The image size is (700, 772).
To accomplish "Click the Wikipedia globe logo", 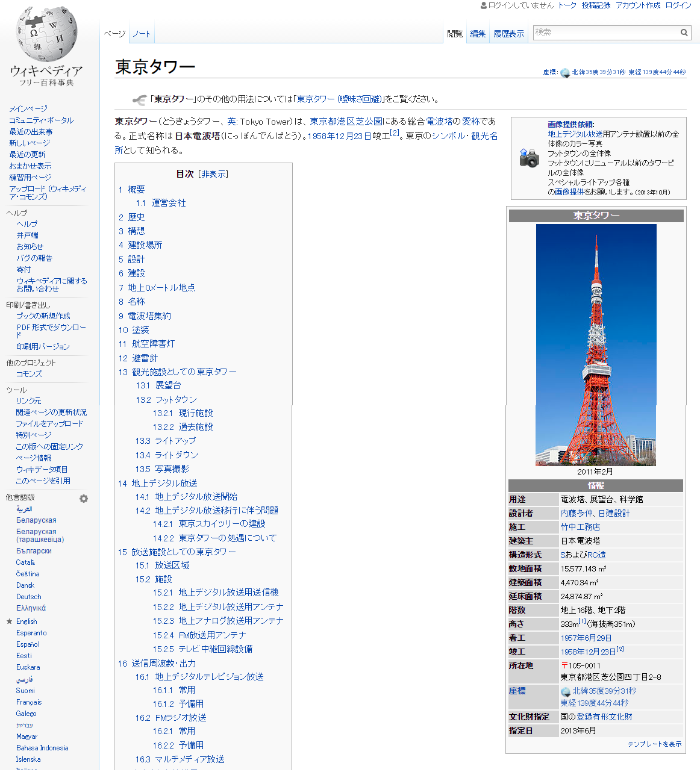I will tap(46, 34).
